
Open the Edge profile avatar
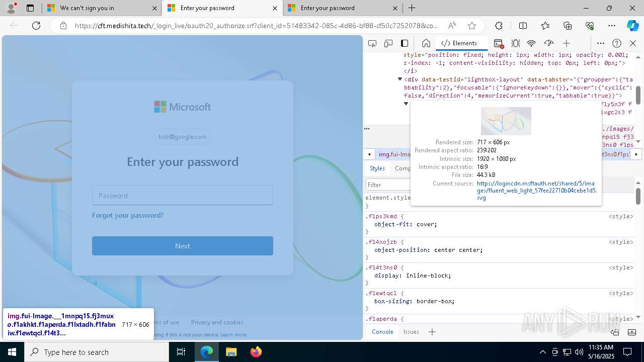[11, 8]
